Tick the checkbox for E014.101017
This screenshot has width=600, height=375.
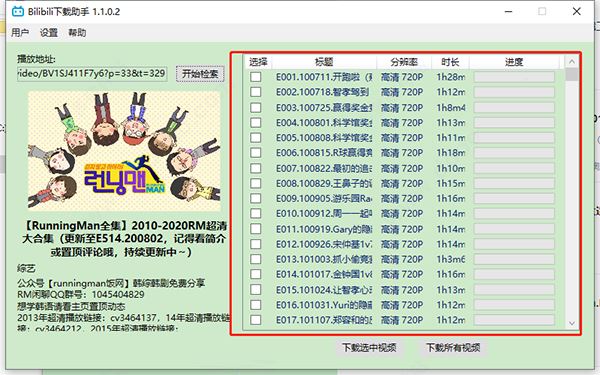(x=256, y=274)
